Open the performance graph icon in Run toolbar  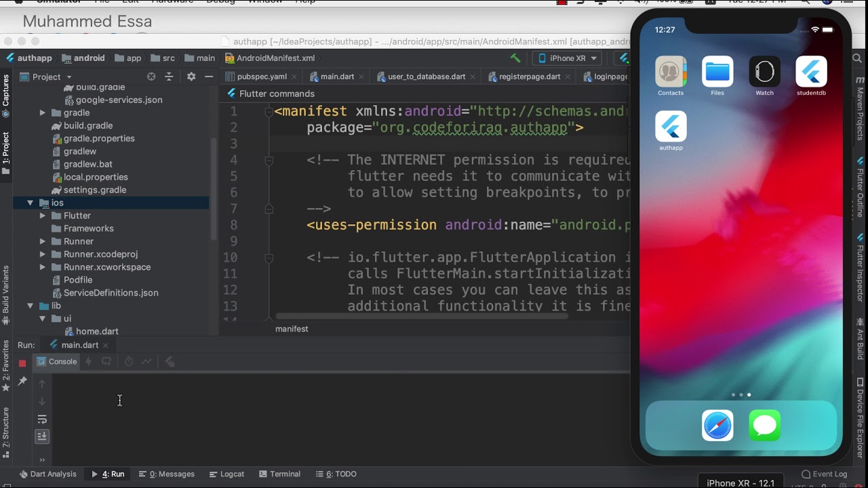(146, 362)
